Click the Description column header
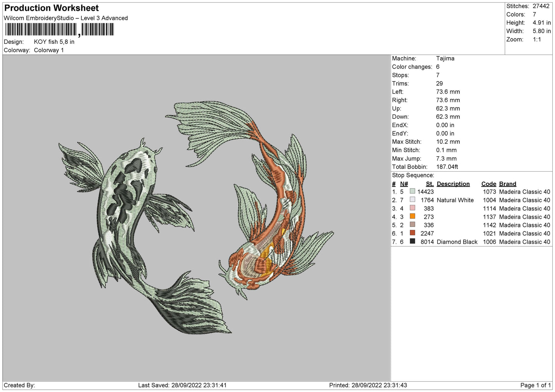Viewport: 555px width, 392px height. (453, 184)
